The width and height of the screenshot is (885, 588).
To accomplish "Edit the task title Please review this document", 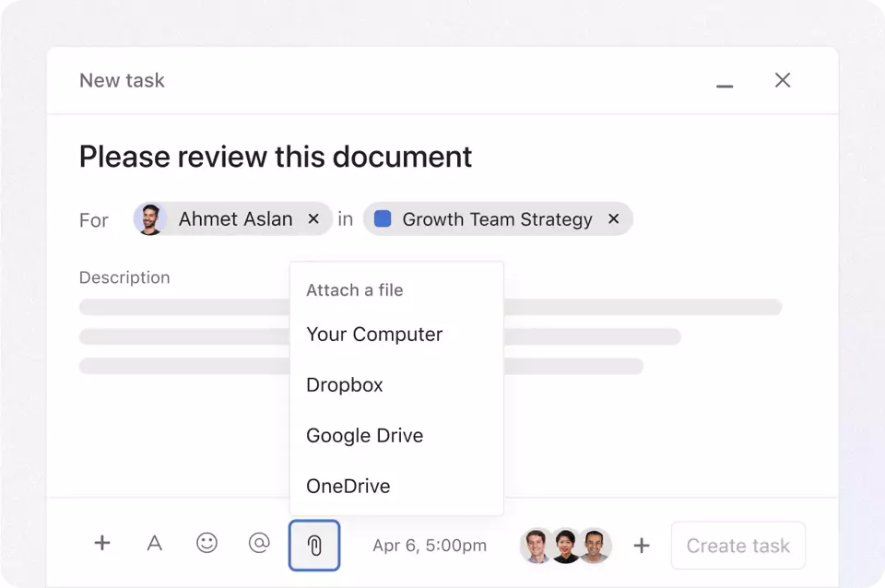I will (276, 157).
